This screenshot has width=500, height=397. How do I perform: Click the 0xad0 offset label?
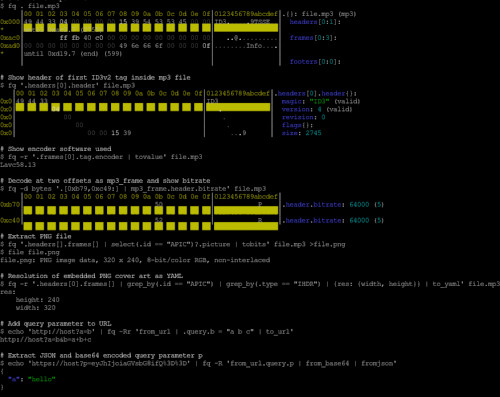coord(10,46)
